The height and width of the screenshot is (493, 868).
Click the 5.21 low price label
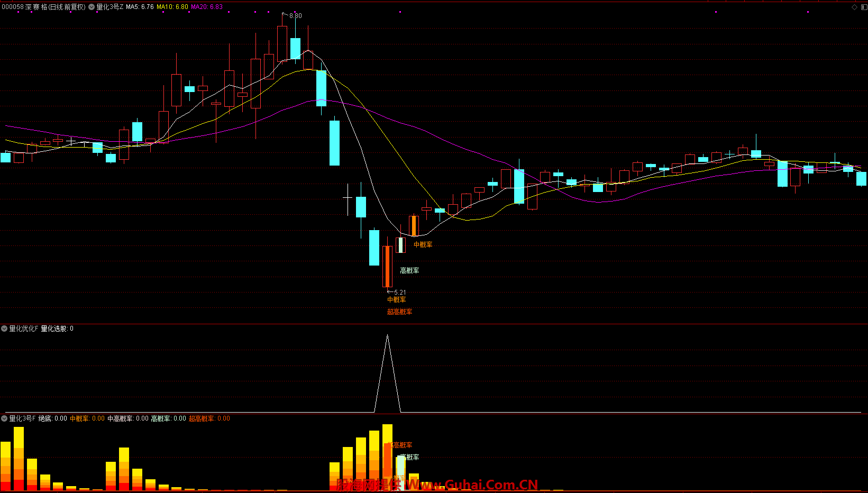(x=400, y=293)
